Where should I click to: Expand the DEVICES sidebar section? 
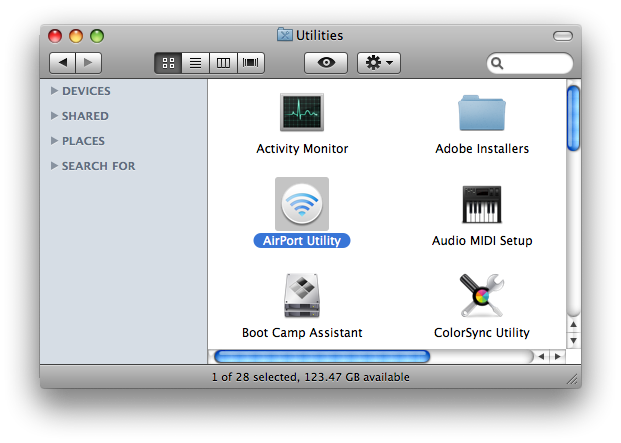[x=54, y=91]
